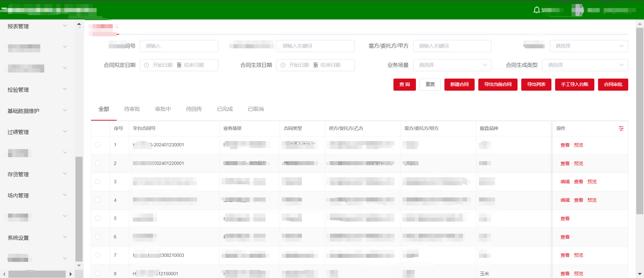Click 导出列表 button
The height and width of the screenshot is (278, 644).
[x=536, y=85]
